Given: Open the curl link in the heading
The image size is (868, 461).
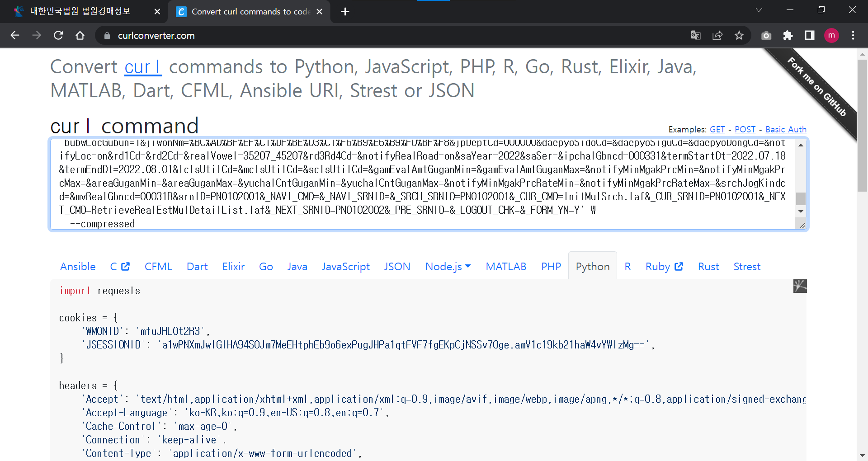Looking at the screenshot, I should (x=143, y=67).
